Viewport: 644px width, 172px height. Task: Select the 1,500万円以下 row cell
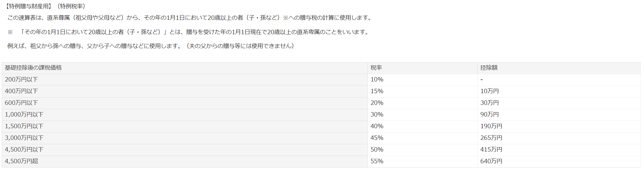click(x=24, y=126)
